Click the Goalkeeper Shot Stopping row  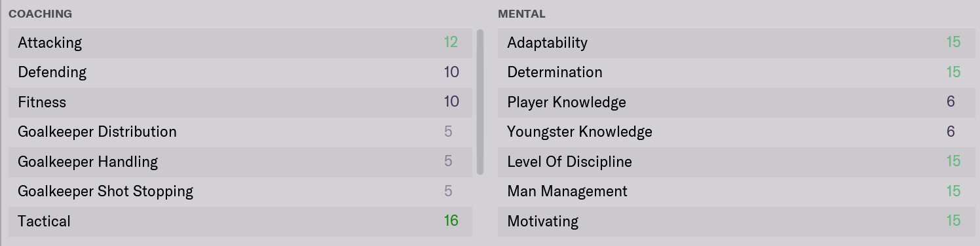(x=240, y=191)
